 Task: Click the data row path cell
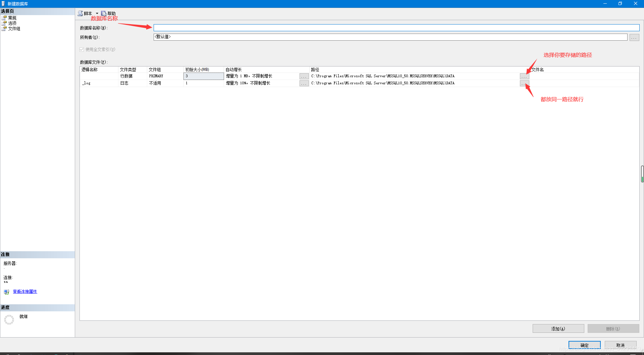[x=415, y=76]
